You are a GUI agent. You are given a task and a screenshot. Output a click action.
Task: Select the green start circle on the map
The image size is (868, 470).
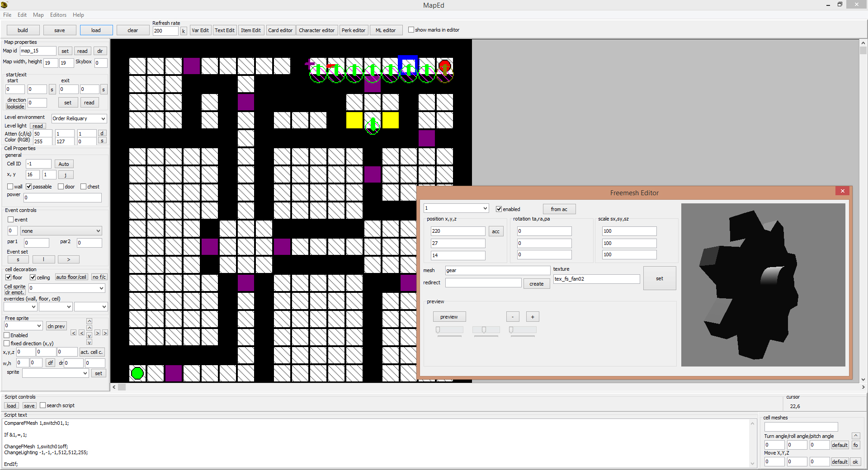(137, 373)
